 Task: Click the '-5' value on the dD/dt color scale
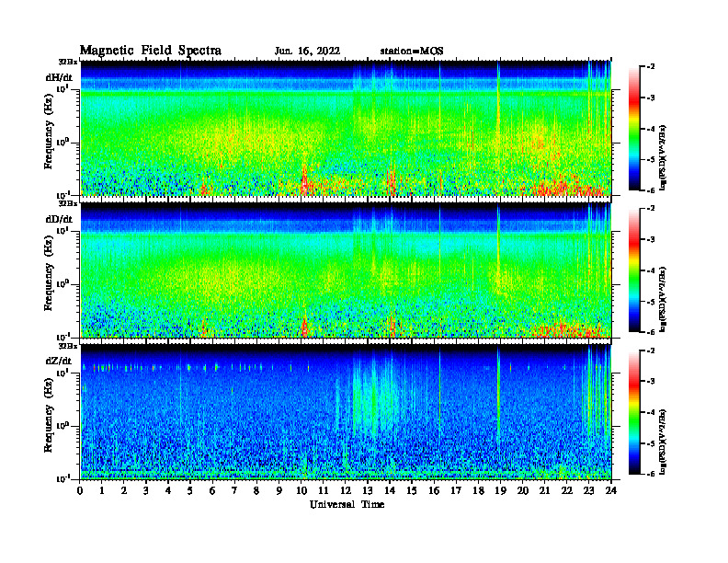pos(651,302)
